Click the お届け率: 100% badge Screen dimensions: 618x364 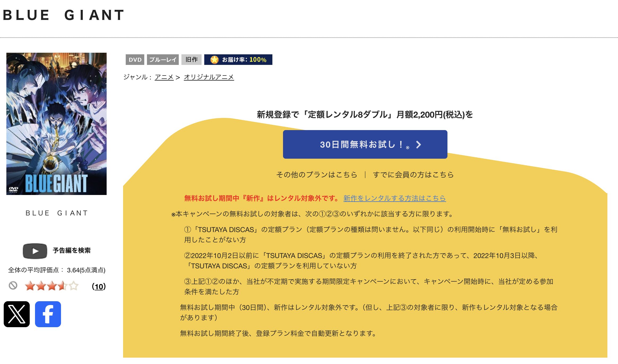point(238,60)
